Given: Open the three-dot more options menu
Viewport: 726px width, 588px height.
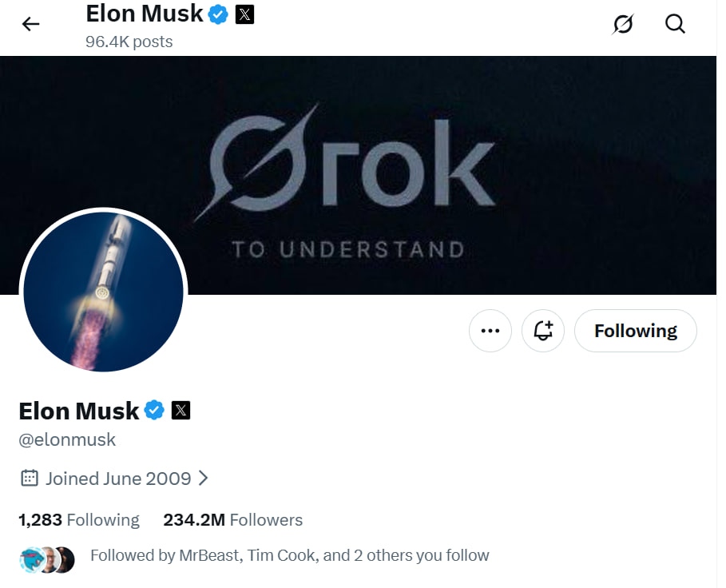Looking at the screenshot, I should pyautogui.click(x=490, y=331).
